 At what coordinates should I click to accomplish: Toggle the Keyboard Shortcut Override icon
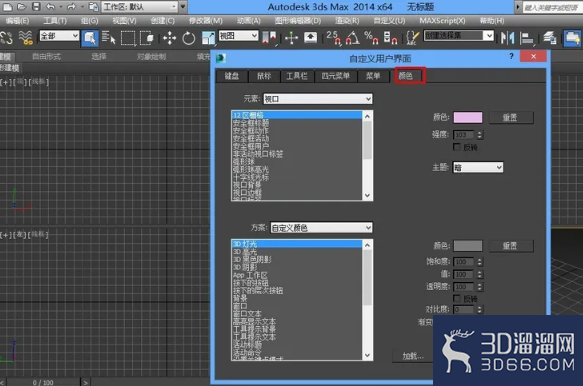[x=310, y=38]
